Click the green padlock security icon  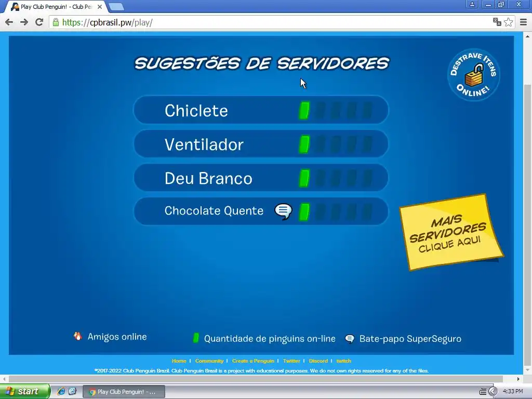click(56, 22)
